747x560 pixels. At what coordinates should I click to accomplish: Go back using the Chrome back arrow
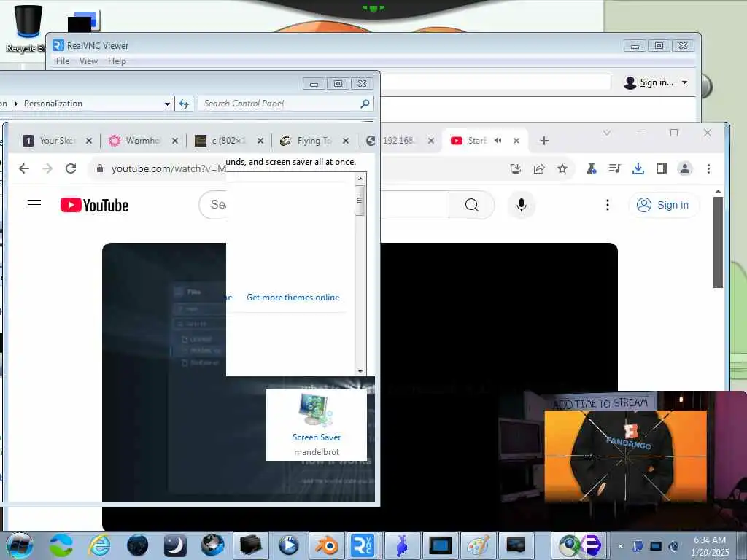pos(24,168)
